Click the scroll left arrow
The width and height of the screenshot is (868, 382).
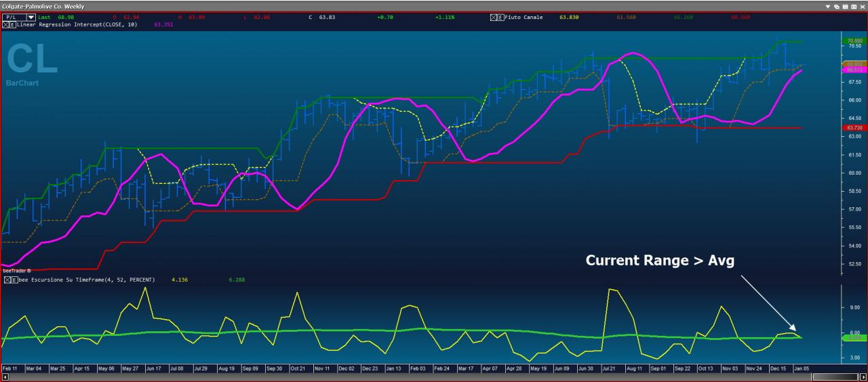tap(5, 377)
